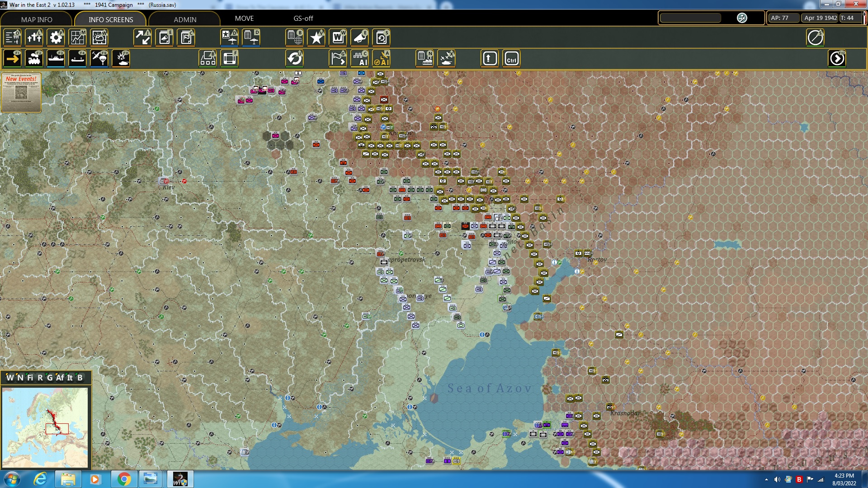Viewport: 868px width, 488px height.
Task: Open the W document icon
Action: coord(338,38)
